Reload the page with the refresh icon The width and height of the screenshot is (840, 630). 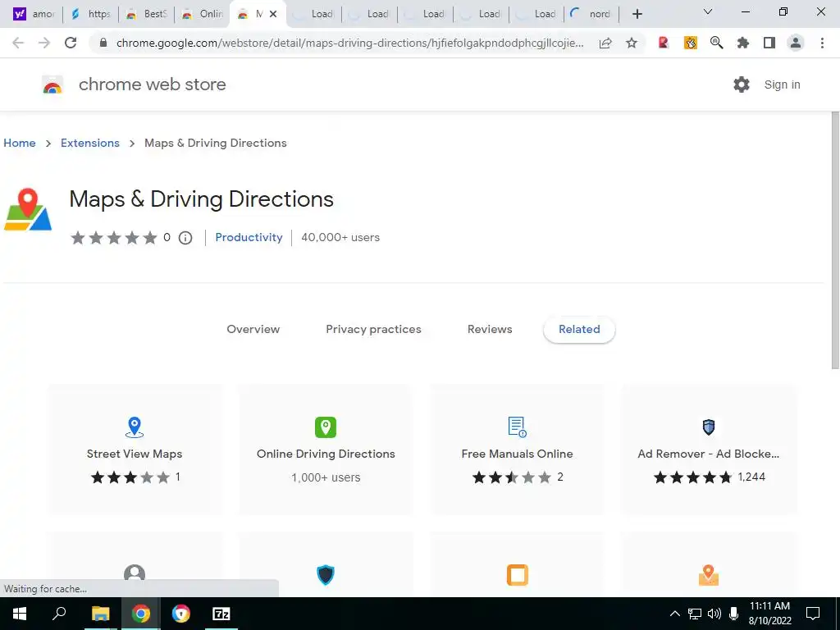[71, 43]
